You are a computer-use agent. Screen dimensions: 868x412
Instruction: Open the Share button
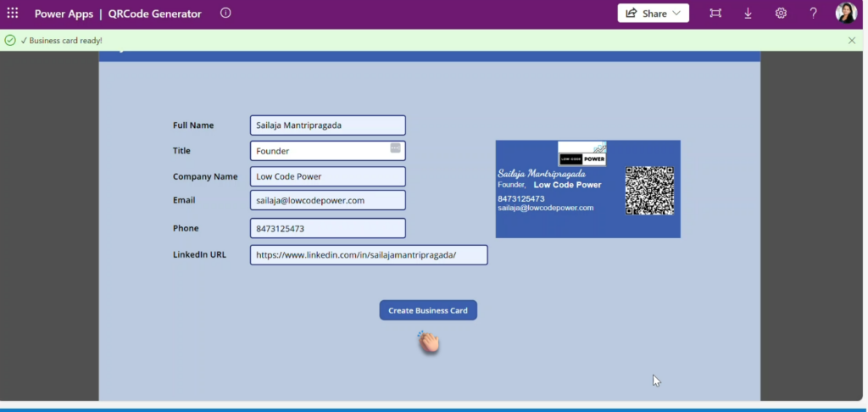point(654,14)
